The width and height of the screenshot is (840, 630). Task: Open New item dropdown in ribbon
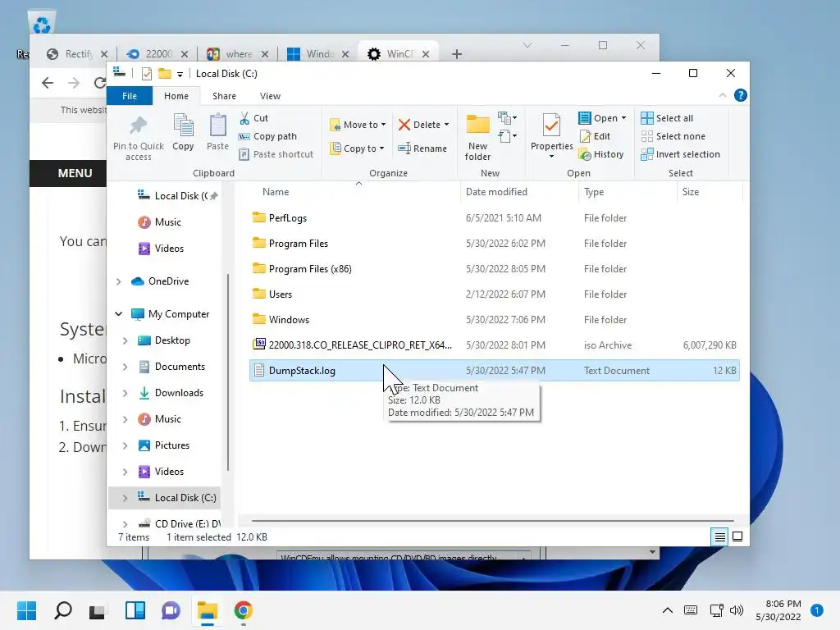click(507, 117)
